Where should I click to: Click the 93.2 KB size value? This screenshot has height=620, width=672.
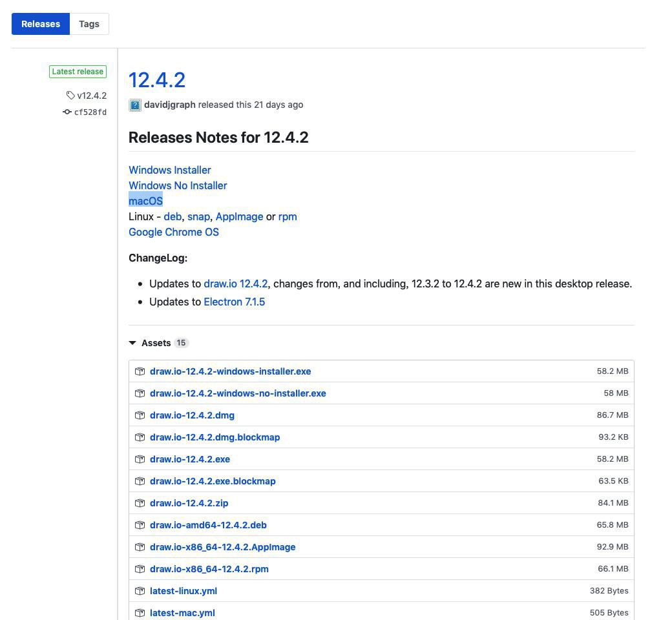(x=613, y=437)
